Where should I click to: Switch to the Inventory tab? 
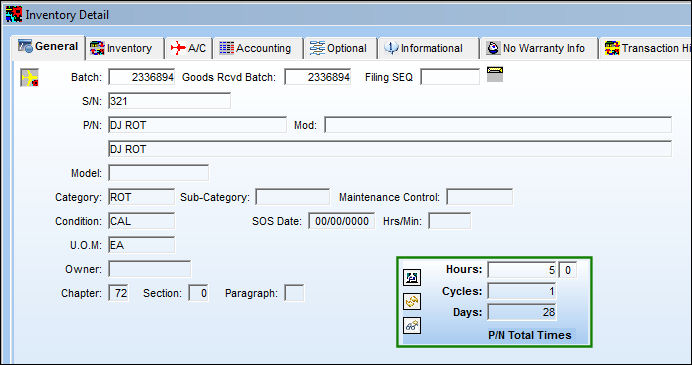124,48
